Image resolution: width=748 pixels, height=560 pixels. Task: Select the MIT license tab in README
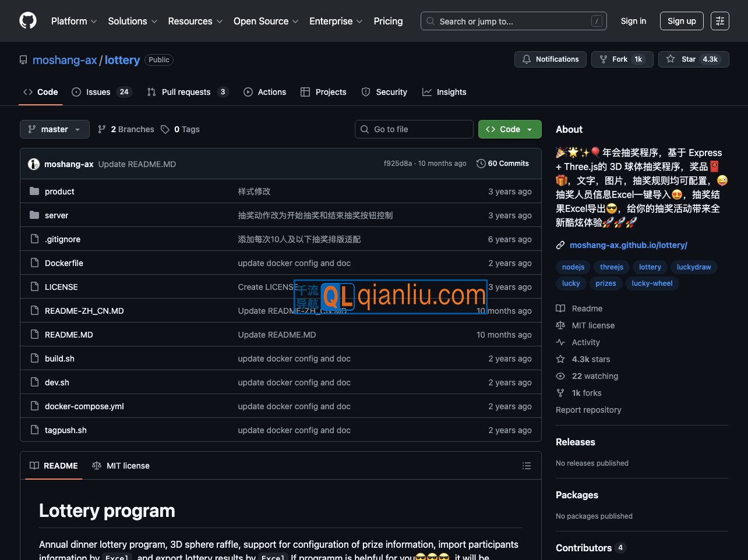pyautogui.click(x=121, y=466)
